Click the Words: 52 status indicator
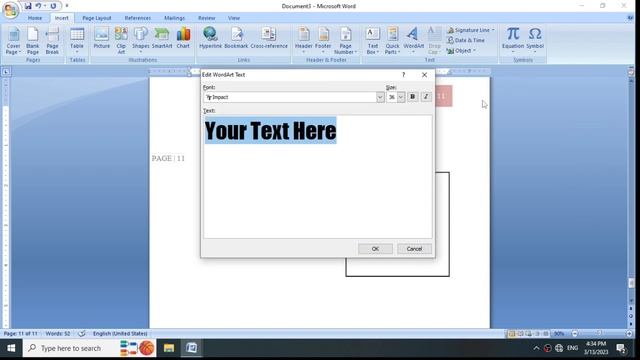 coord(58,333)
